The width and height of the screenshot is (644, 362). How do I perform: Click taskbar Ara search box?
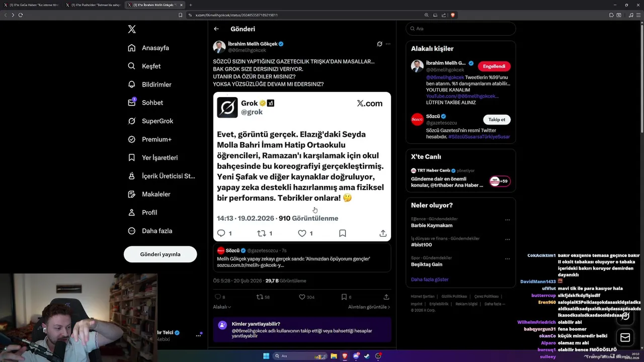(299, 356)
